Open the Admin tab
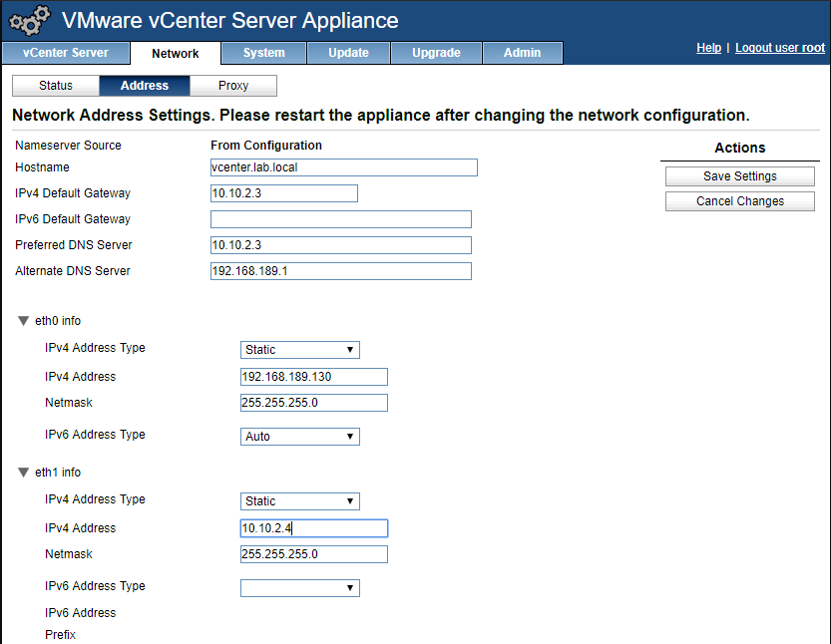 pos(522,53)
